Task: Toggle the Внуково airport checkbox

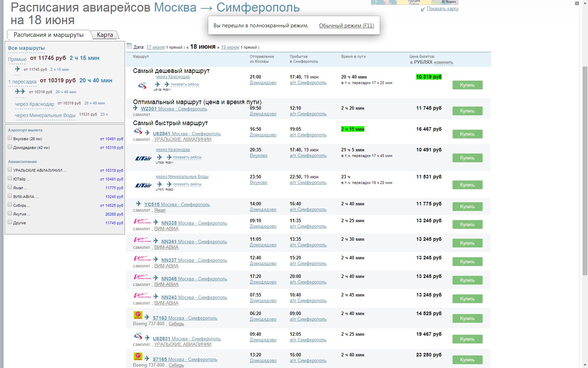Action: [10, 138]
